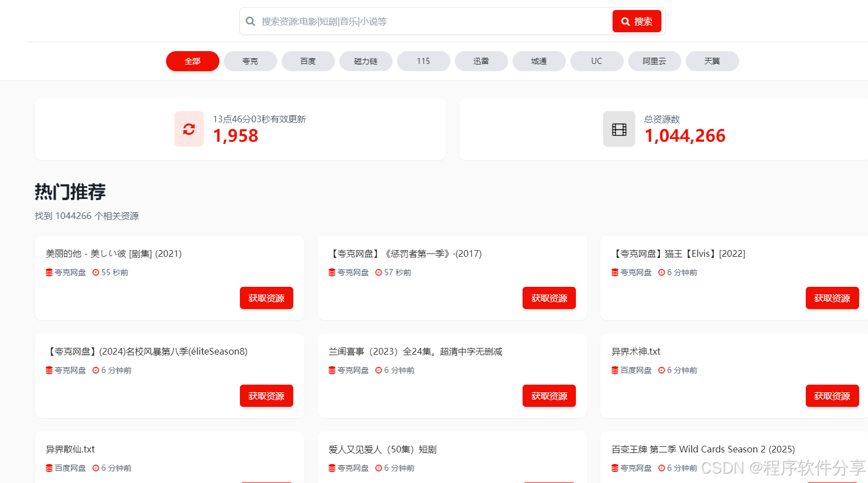Click the database icon under 美丽的他 card
This screenshot has width=868, height=483.
[x=49, y=272]
